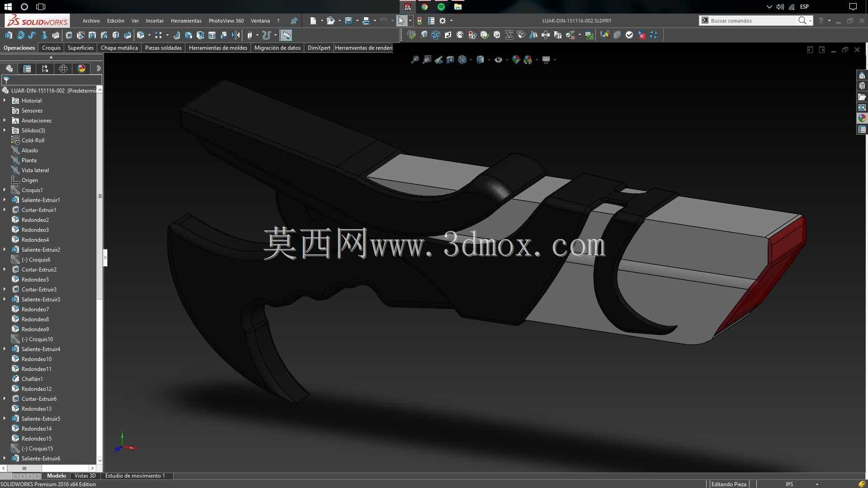The image size is (868, 488).
Task: Activate the Instant3D ruler tool
Action: coord(286,35)
